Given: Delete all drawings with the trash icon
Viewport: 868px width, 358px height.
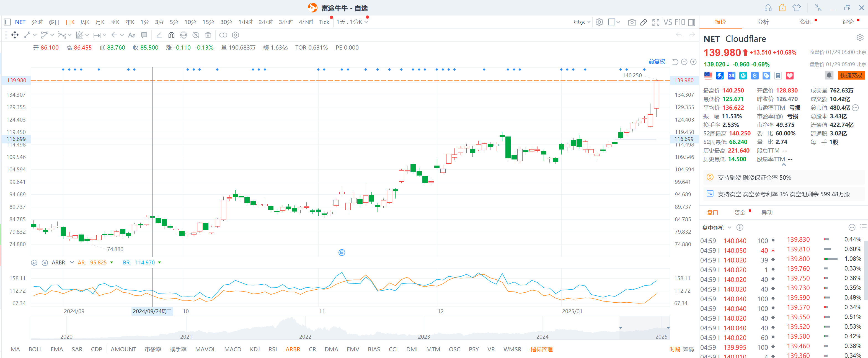Looking at the screenshot, I should [x=208, y=35].
